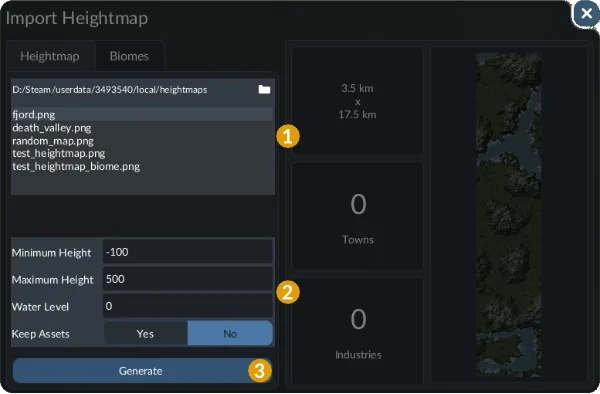The width and height of the screenshot is (600, 394).
Task: Select death_valley.png in the file list
Action: point(142,128)
